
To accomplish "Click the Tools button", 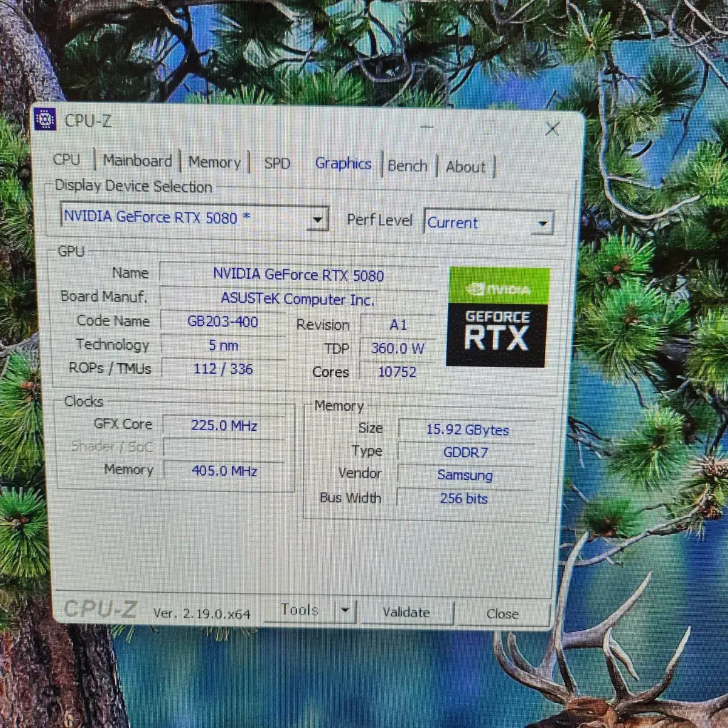I will click(x=300, y=610).
